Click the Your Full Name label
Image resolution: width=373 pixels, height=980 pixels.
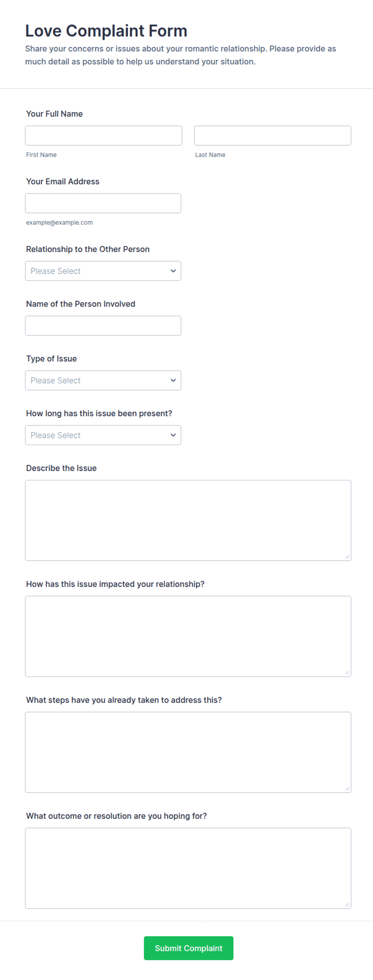[x=55, y=114]
